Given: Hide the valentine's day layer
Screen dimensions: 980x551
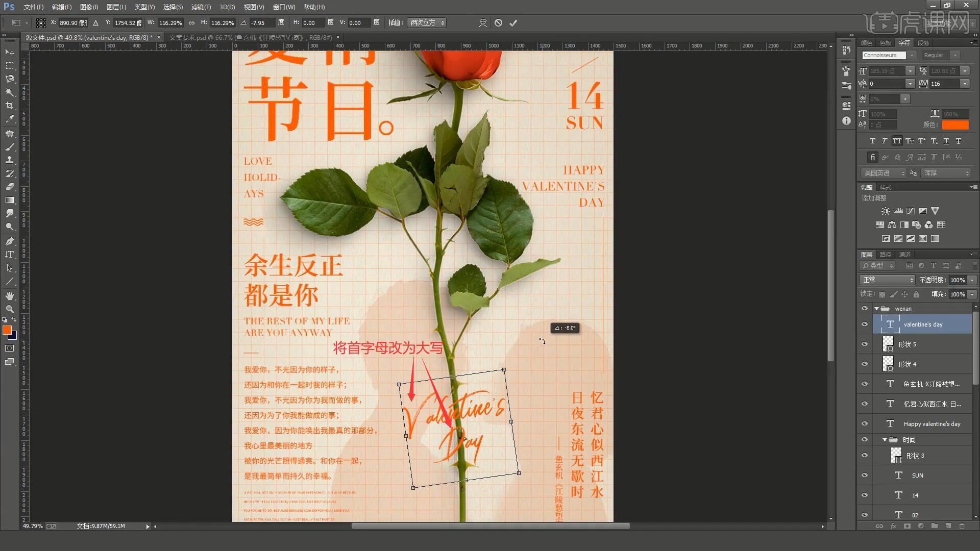Looking at the screenshot, I should tap(865, 324).
